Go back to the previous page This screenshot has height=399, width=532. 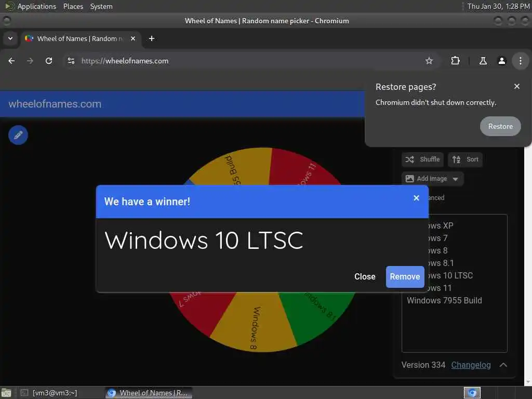tap(11, 61)
